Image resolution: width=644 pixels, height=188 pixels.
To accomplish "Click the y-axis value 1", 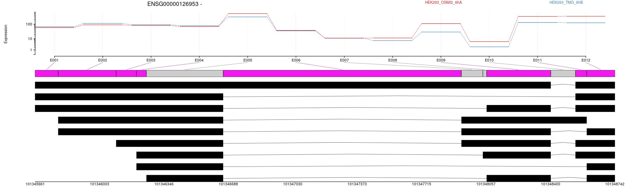I will [x=31, y=50].
